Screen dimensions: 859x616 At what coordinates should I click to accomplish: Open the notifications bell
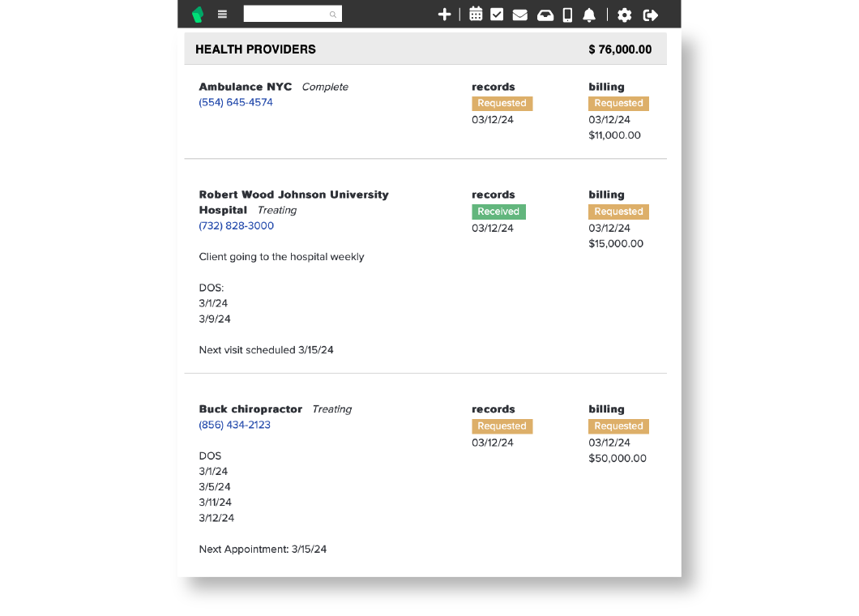pyautogui.click(x=589, y=15)
